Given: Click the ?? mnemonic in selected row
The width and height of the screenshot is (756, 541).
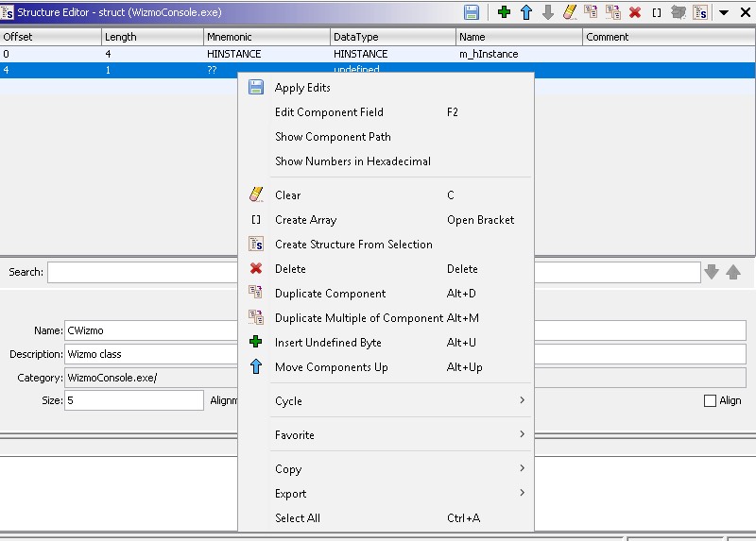Looking at the screenshot, I should [212, 70].
